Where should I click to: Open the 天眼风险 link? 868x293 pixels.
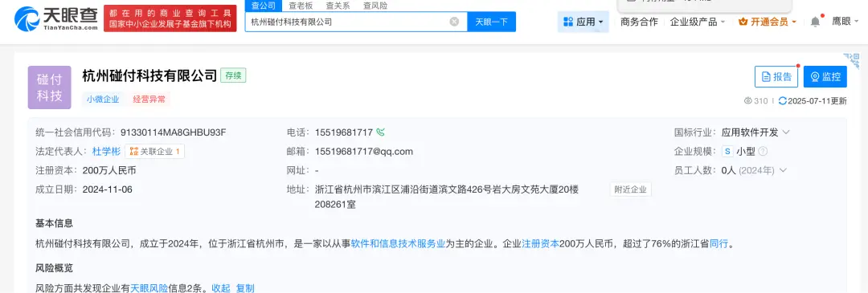point(149,288)
